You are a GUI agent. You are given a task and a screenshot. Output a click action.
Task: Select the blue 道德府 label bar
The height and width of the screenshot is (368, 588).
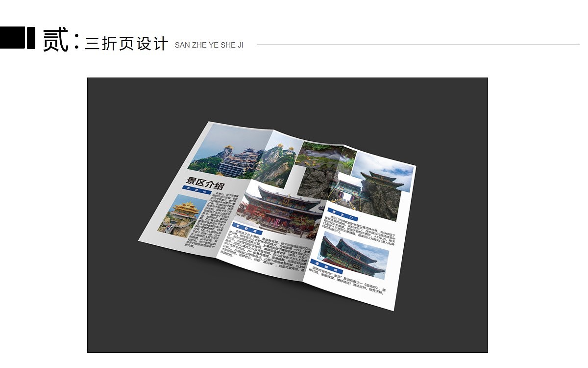coord(326,264)
